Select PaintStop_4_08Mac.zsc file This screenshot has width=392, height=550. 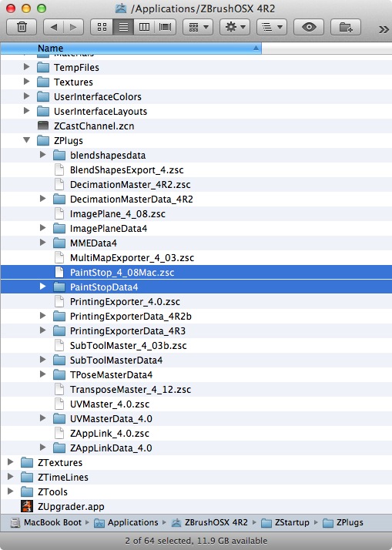pyautogui.click(x=122, y=273)
